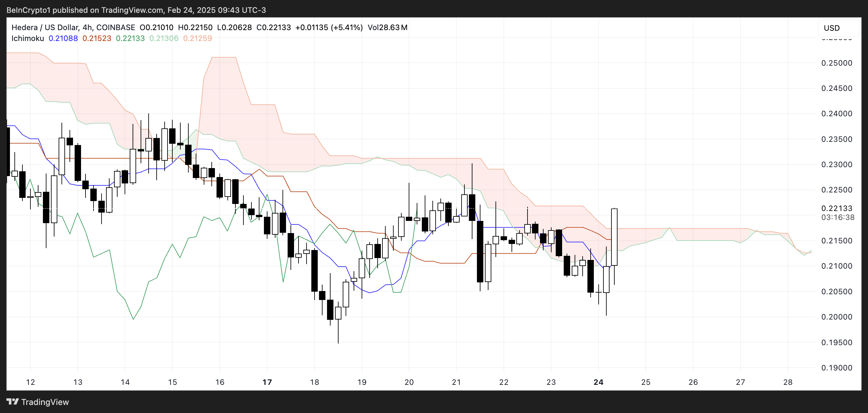This screenshot has height=413, width=868.
Task: Click the green Ichimoku value 0.22133
Action: click(130, 38)
